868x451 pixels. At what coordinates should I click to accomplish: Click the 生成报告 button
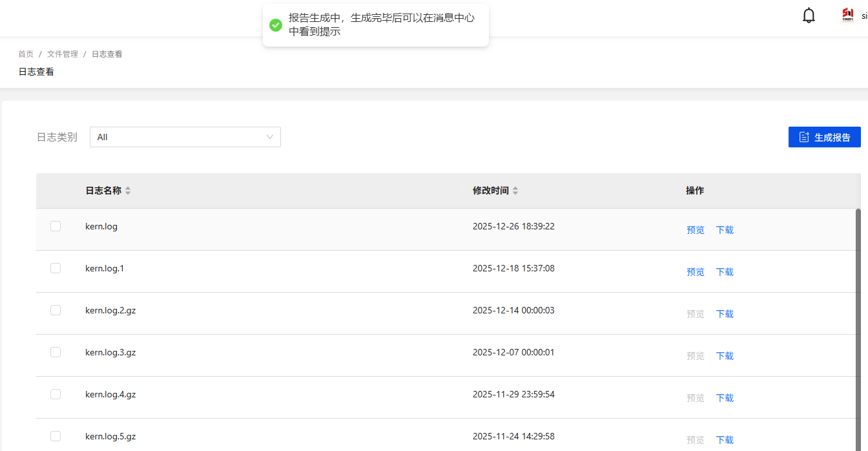824,137
